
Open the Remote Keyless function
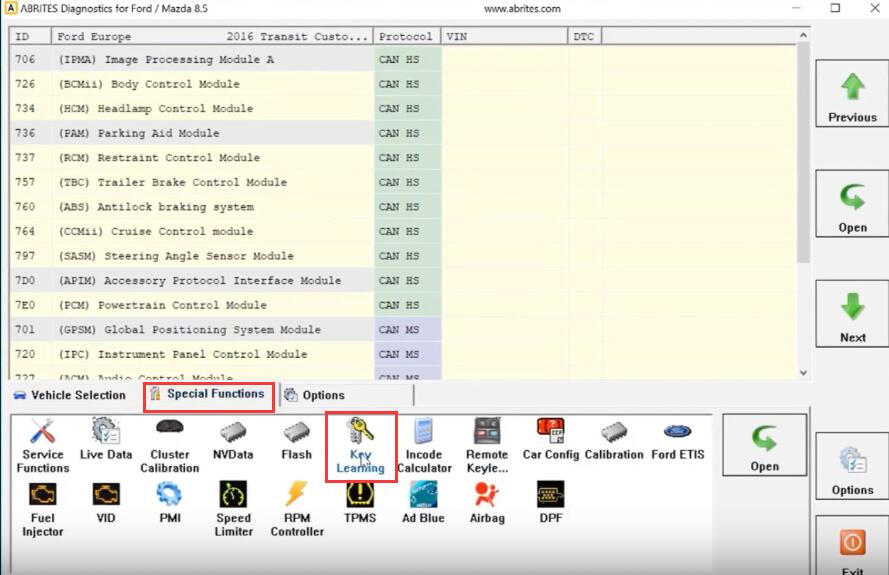[487, 446]
